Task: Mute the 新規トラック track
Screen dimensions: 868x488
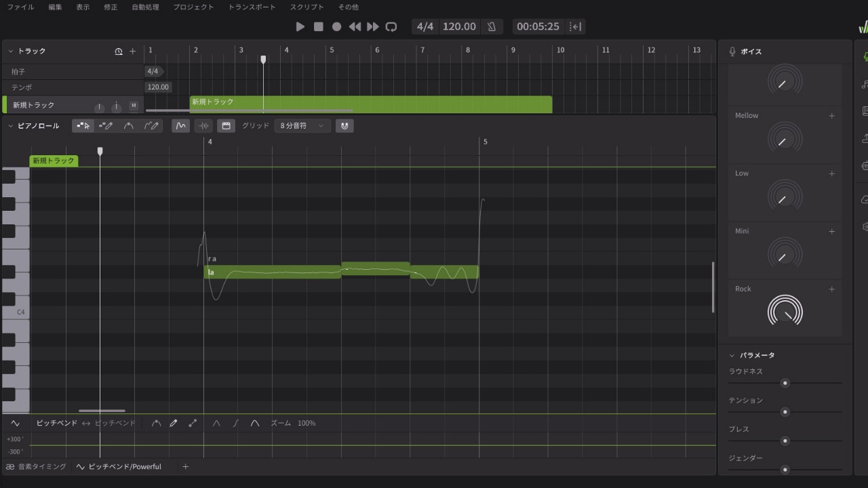Action: click(134, 106)
